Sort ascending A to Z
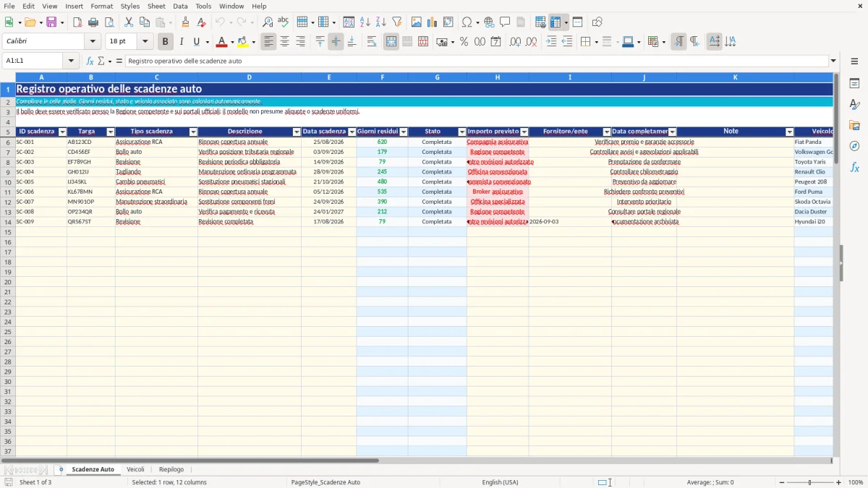Image resolution: width=868 pixels, height=488 pixels. coord(365,22)
